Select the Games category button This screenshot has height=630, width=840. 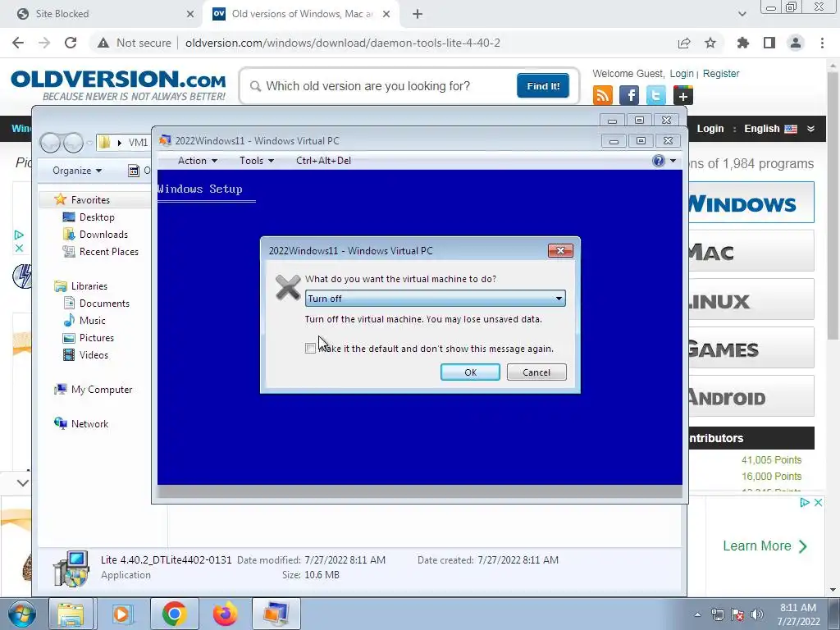[x=751, y=349]
